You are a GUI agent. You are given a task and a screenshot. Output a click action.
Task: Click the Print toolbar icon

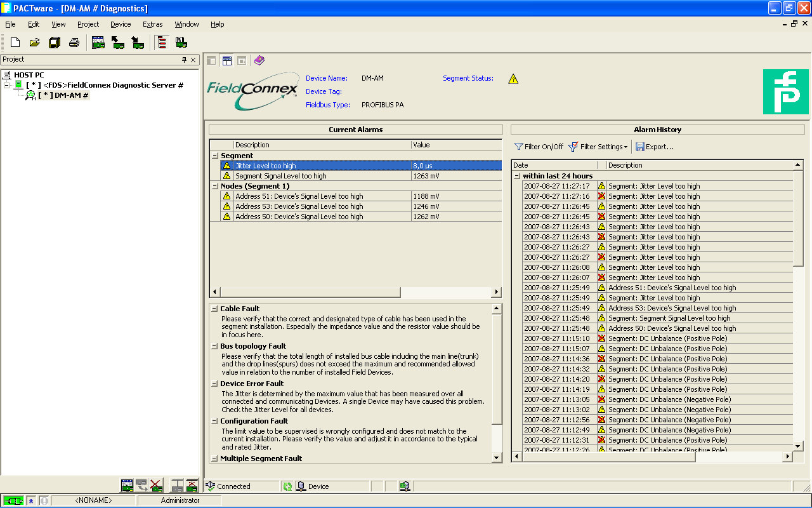74,43
